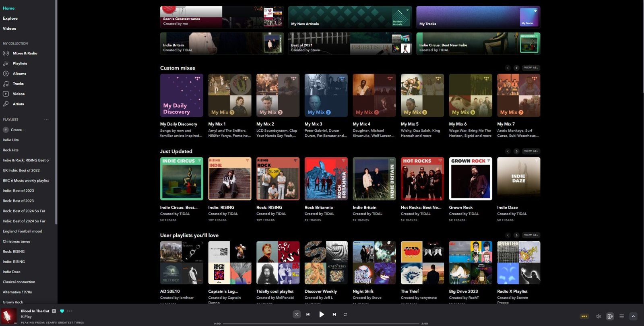Go to the Explore tab
This screenshot has width=644, height=326.
tap(10, 19)
